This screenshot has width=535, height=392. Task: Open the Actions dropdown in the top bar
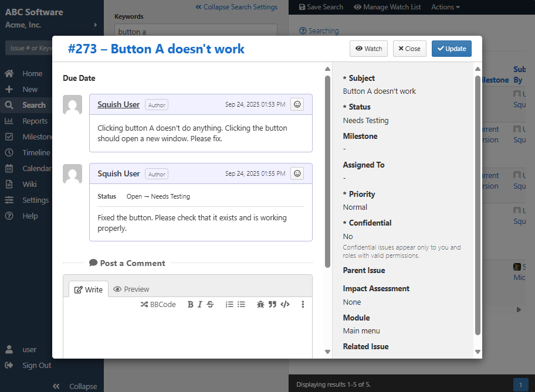(445, 6)
